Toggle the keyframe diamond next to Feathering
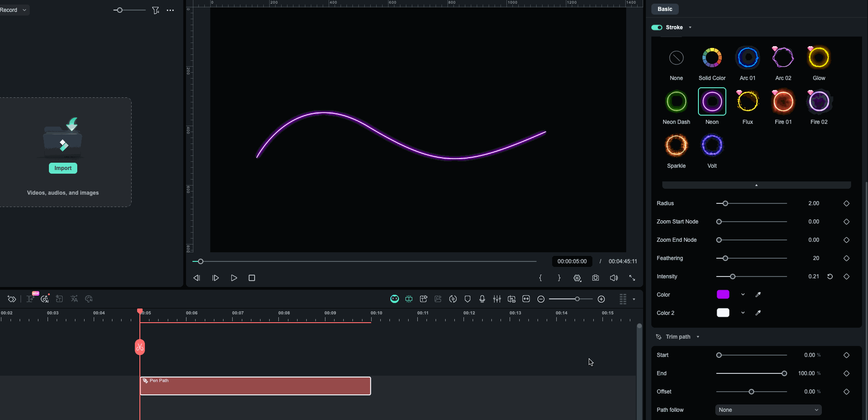 click(x=846, y=258)
